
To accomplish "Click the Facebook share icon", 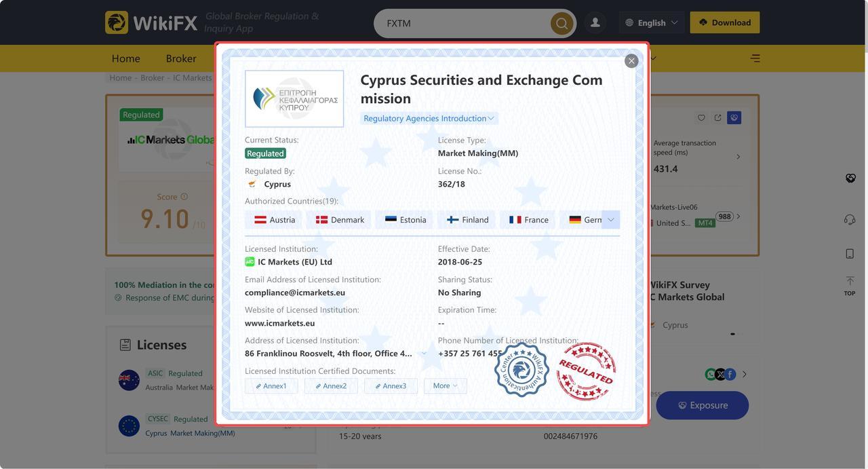I will click(730, 374).
